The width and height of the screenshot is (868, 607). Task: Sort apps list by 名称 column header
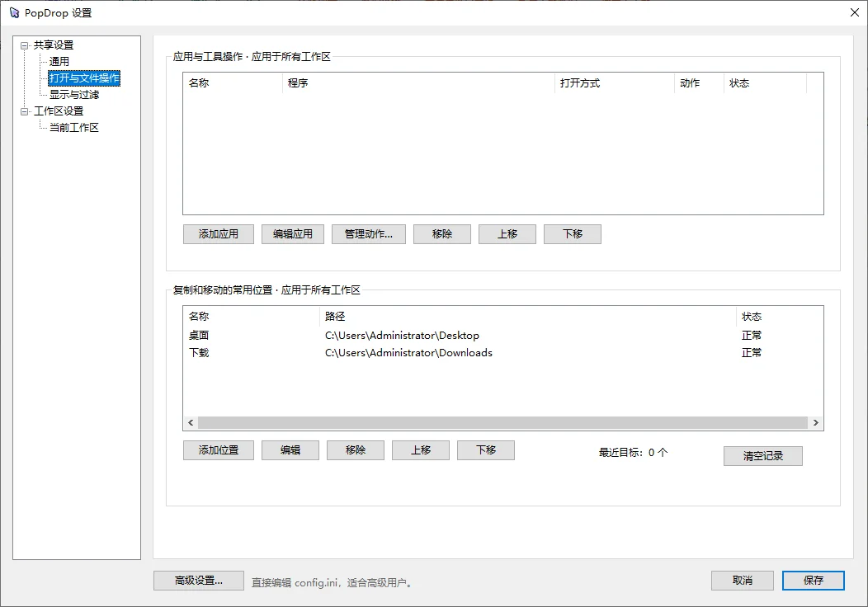(233, 83)
